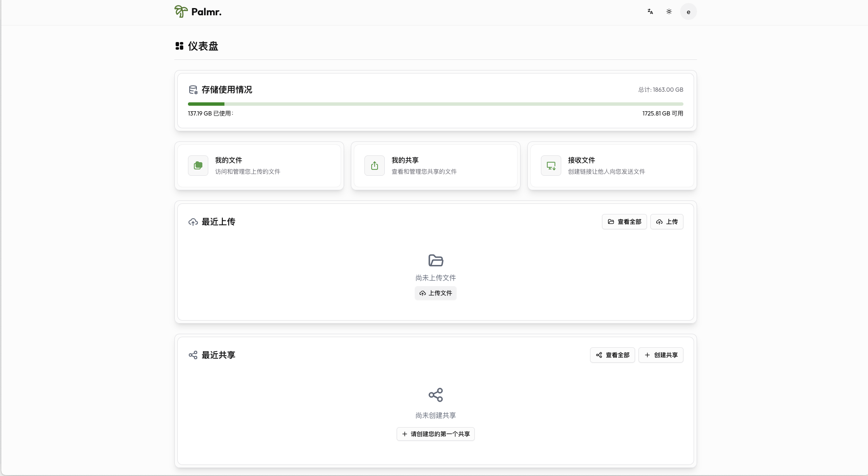Click the 最近上传 section heading
Viewport: 868px width, 476px height.
(218, 222)
